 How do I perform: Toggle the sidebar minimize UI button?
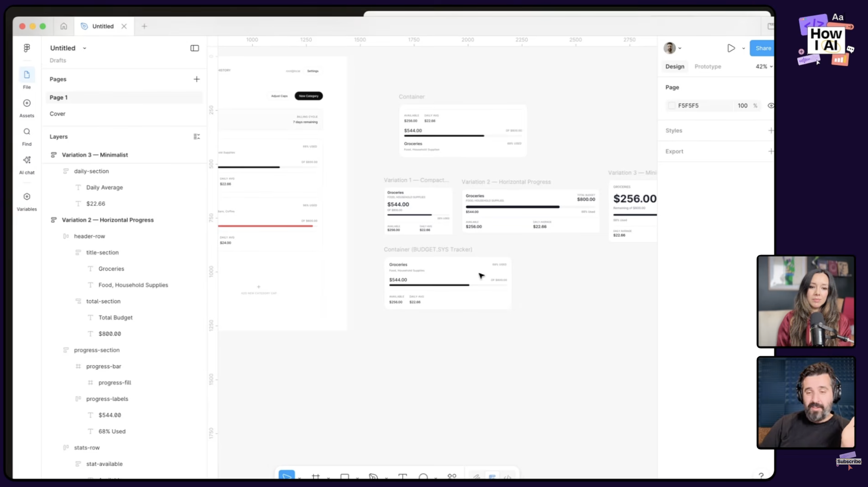(195, 48)
